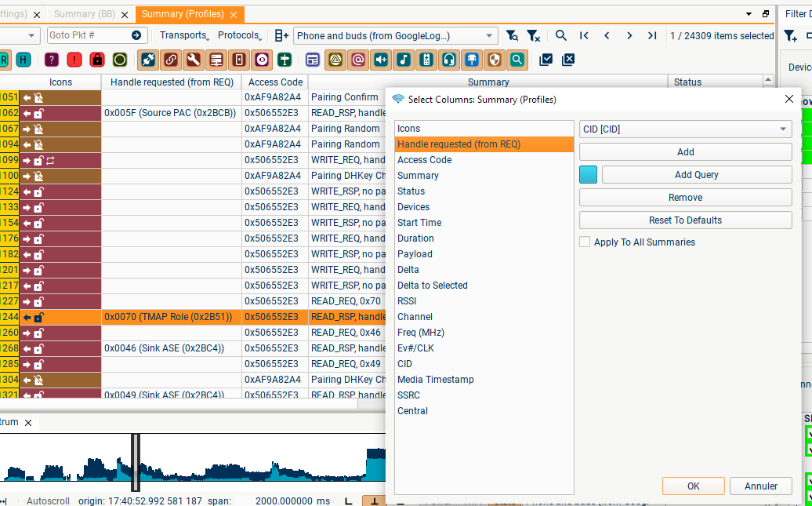This screenshot has height=506, width=812.
Task: Click the red padlock filter icon
Action: tap(97, 60)
